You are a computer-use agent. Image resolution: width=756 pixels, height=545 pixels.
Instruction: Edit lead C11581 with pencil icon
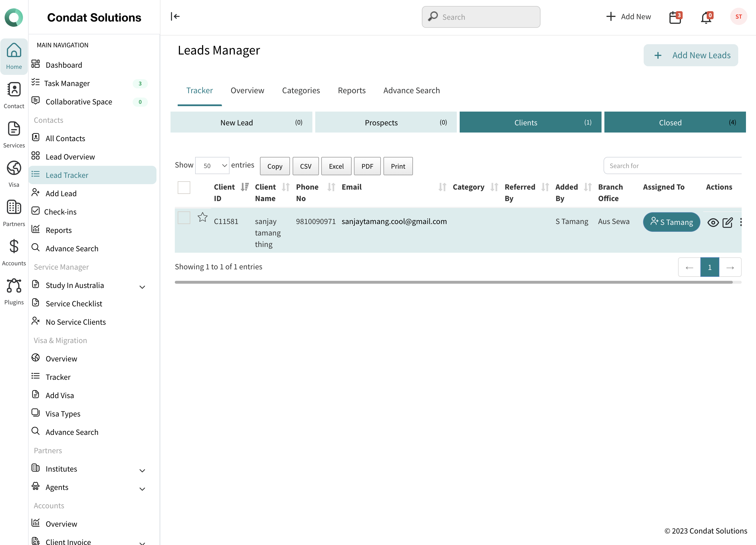click(727, 223)
